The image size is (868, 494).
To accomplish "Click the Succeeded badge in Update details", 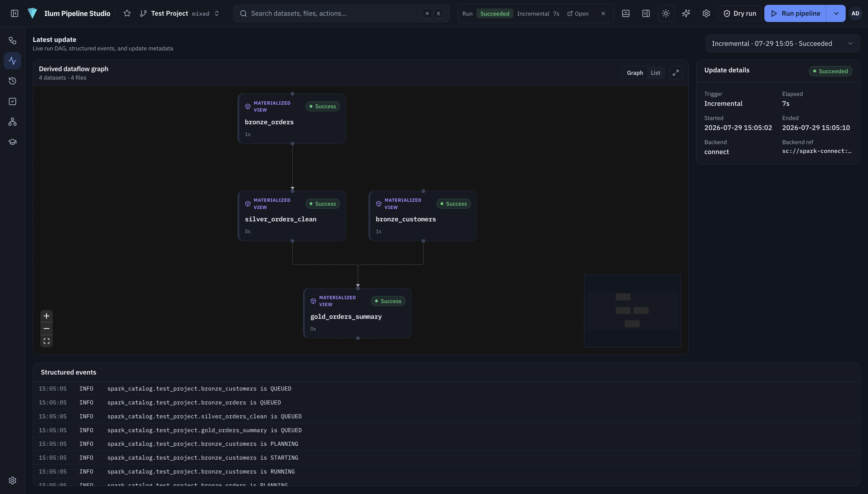I will [x=830, y=71].
